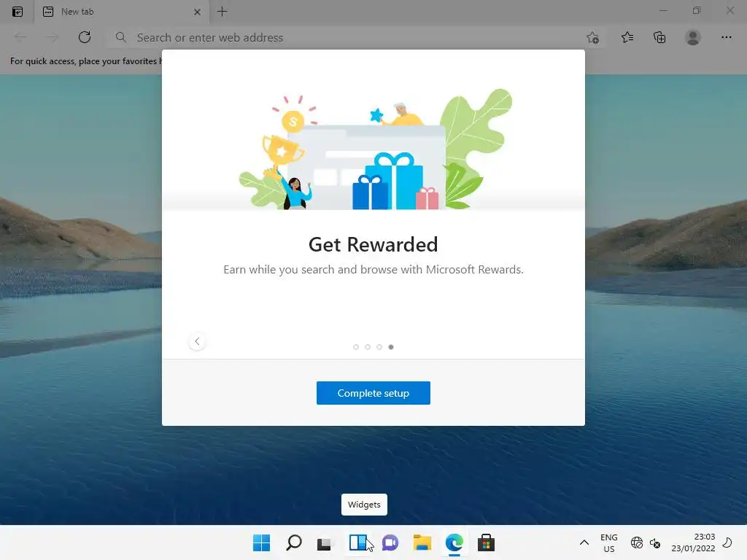The height and width of the screenshot is (560, 747).
Task: Open the notifications moon icon
Action: click(727, 542)
